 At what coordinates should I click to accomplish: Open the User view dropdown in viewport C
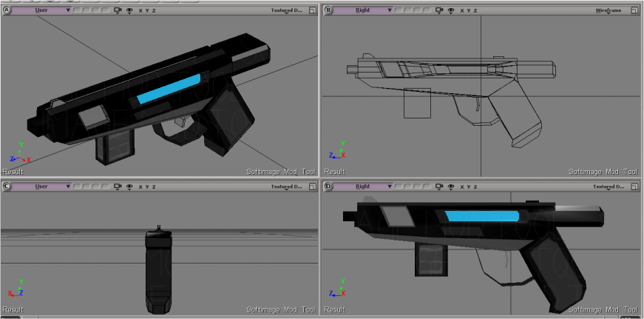pyautogui.click(x=41, y=187)
